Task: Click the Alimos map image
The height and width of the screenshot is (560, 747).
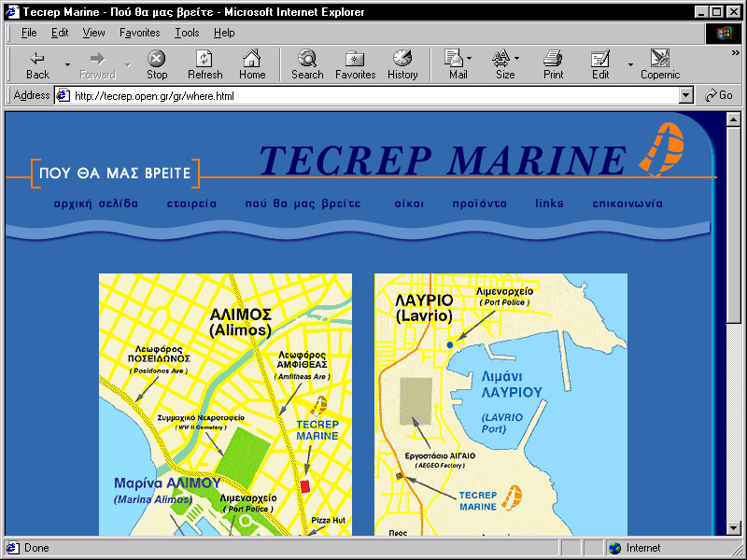Action: (x=225, y=404)
